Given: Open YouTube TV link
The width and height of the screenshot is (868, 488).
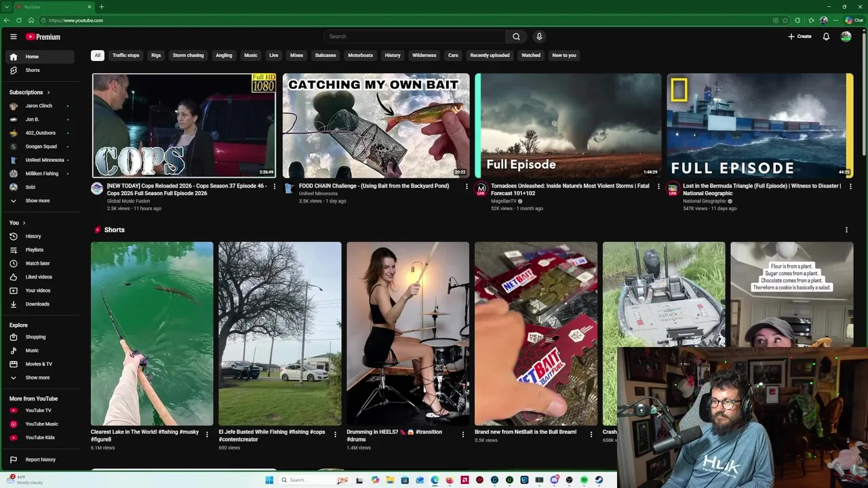Looking at the screenshot, I should pos(41,411).
